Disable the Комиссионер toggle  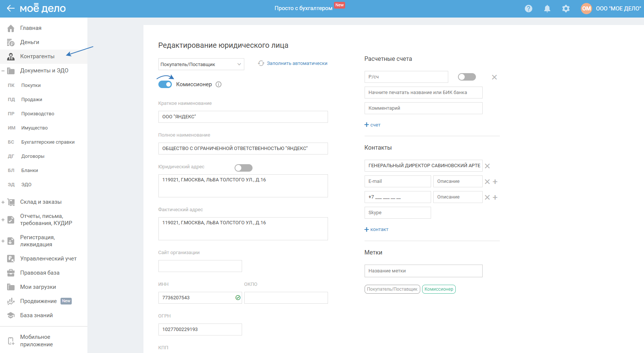tap(165, 84)
